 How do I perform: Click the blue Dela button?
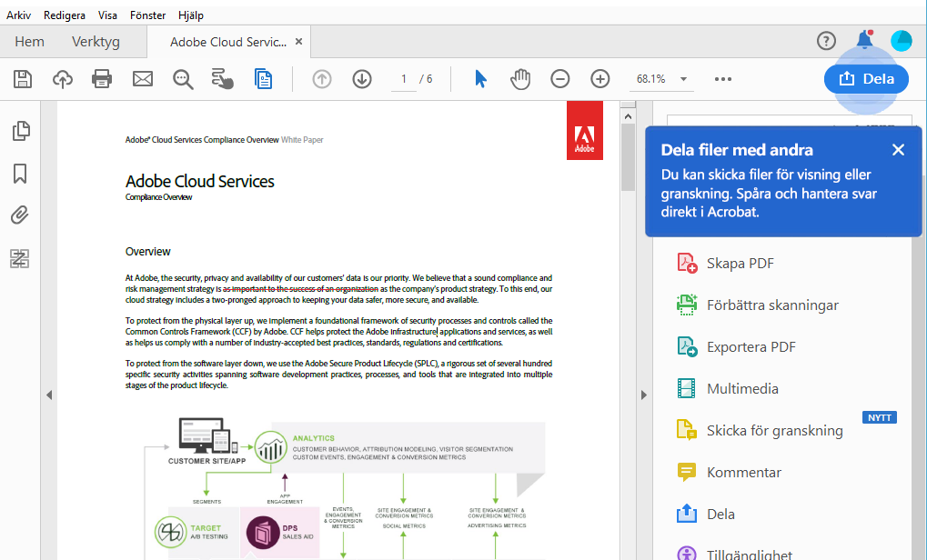(x=865, y=79)
